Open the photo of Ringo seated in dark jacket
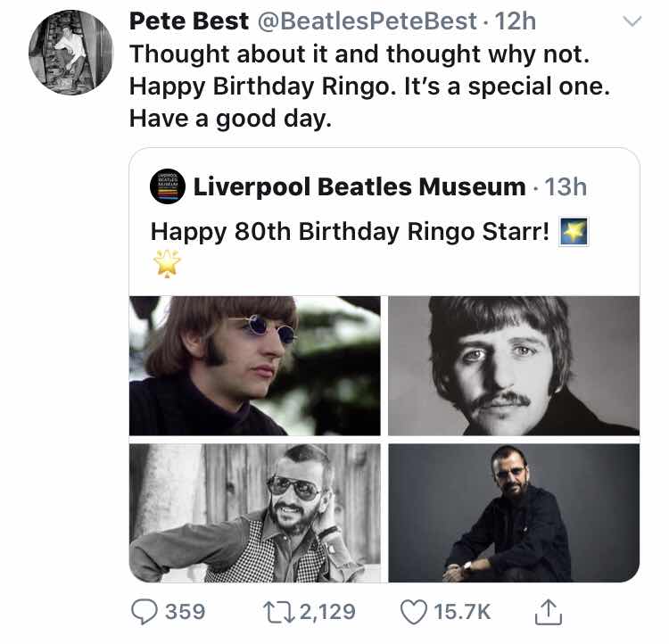669x644 pixels. pyautogui.click(x=514, y=513)
